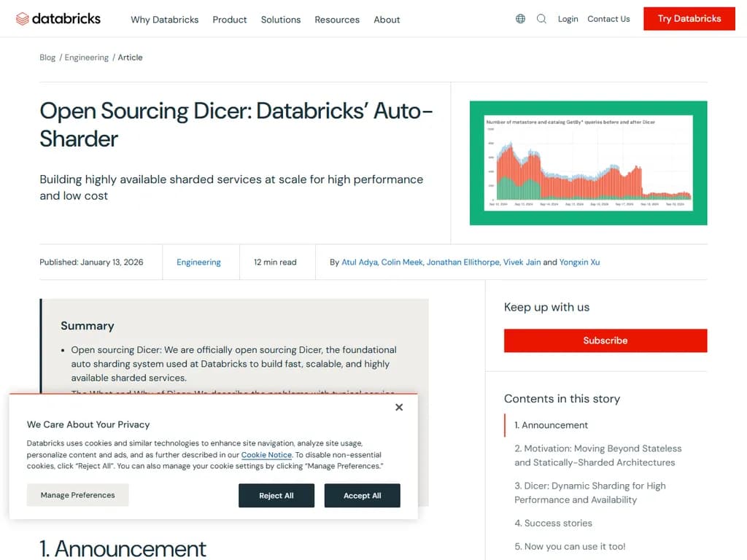Reject all cookies
This screenshot has height=560, width=747.
tap(276, 495)
